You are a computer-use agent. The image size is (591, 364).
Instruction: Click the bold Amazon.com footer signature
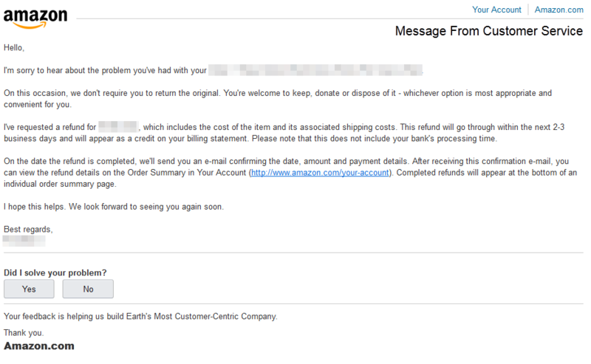39,346
